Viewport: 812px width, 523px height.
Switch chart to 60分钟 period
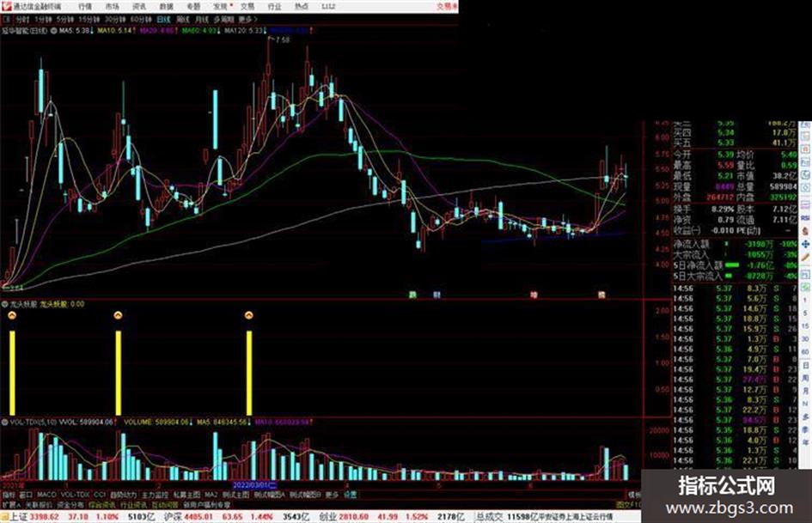point(141,20)
